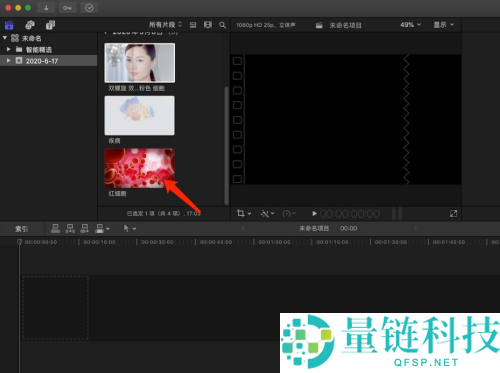Click the 索引 timeline index button
This screenshot has width=500, height=373.
point(21,229)
